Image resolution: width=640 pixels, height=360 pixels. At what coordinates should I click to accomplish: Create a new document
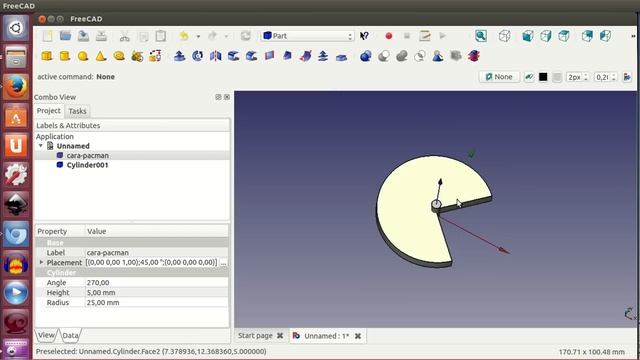(x=47, y=36)
